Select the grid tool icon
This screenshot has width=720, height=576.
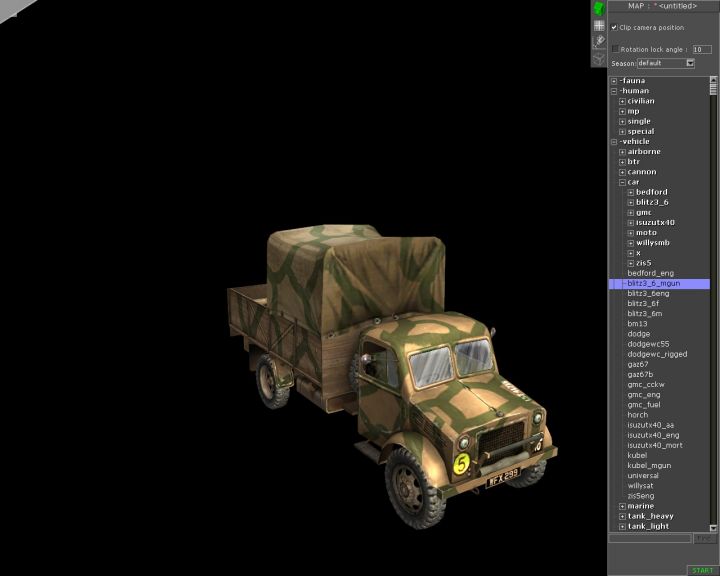pyautogui.click(x=599, y=25)
